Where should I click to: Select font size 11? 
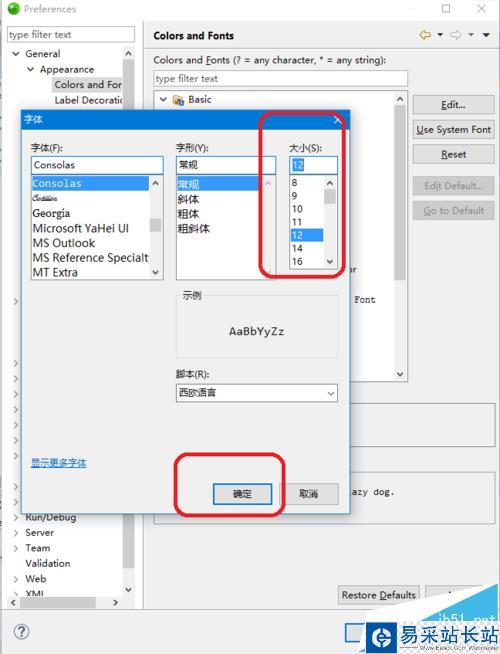(297, 222)
